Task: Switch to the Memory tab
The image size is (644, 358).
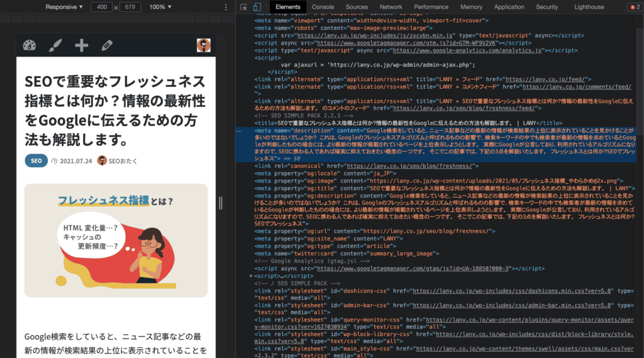Action: click(x=471, y=7)
